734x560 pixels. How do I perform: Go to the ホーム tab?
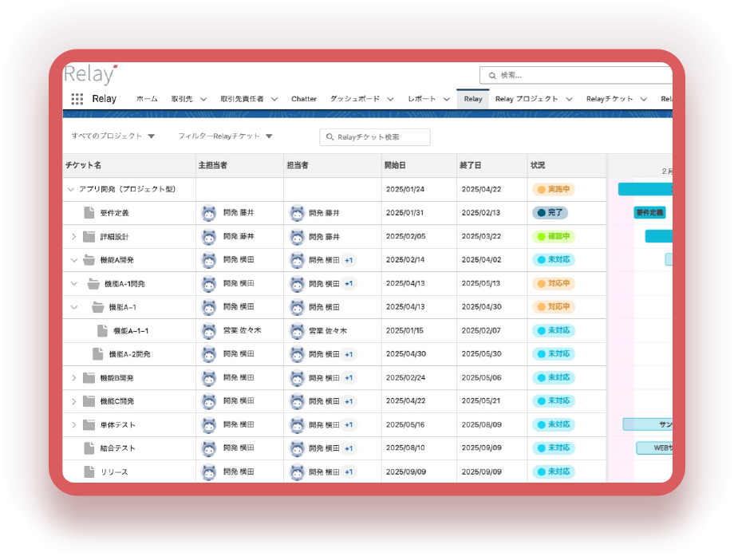click(x=147, y=99)
